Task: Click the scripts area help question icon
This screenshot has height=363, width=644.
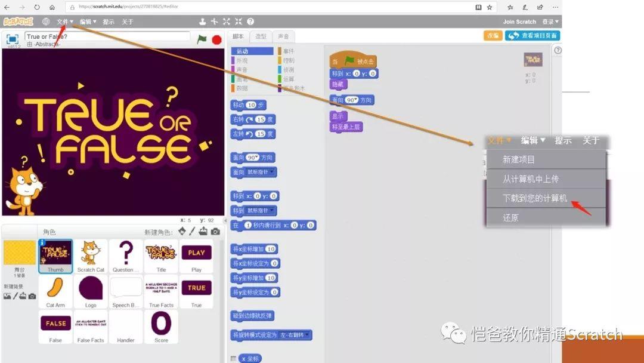Action: pyautogui.click(x=558, y=50)
